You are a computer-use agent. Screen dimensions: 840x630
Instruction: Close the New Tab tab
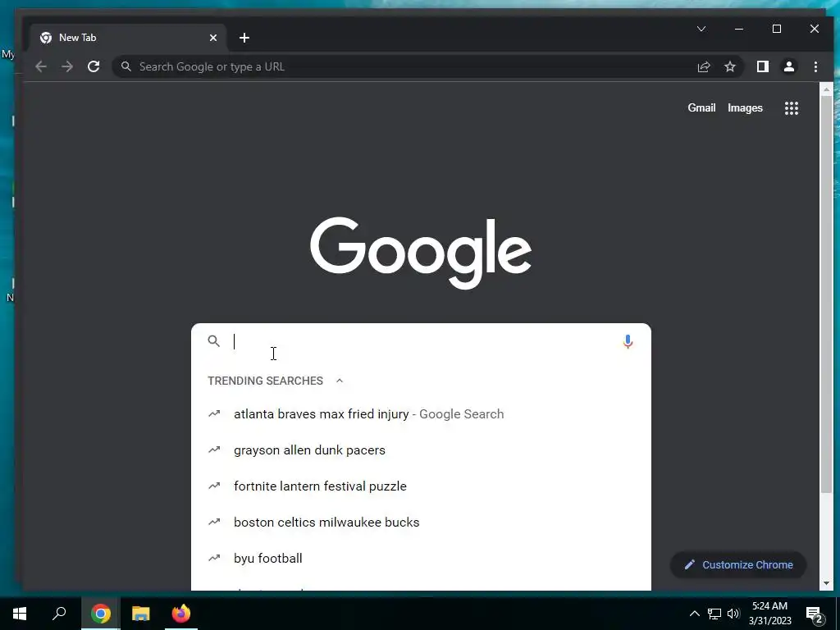(213, 38)
